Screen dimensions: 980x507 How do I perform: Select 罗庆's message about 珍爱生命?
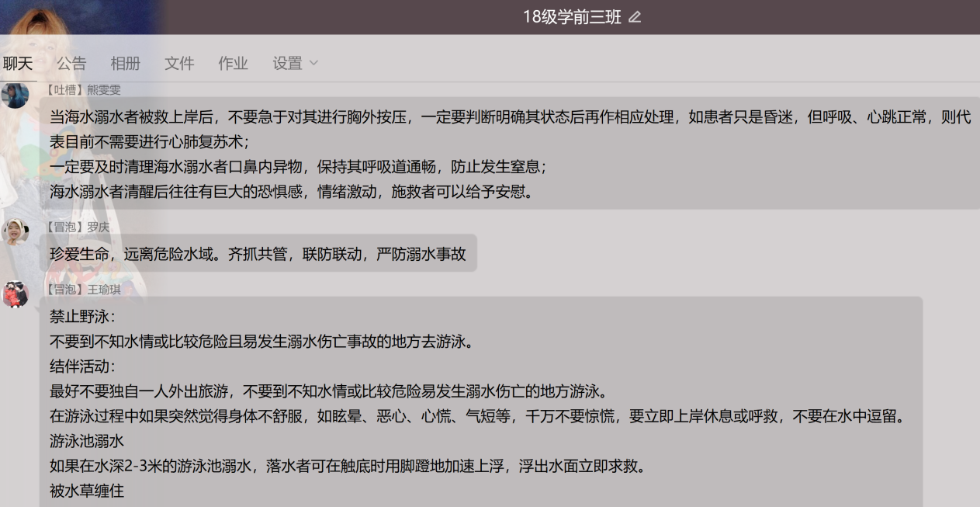[x=258, y=254]
